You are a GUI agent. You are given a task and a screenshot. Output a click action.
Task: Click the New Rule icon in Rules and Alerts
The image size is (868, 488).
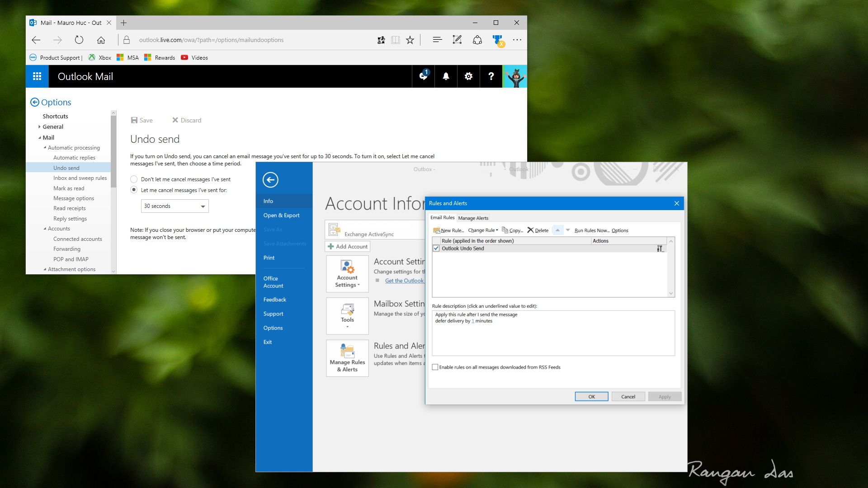tap(447, 230)
